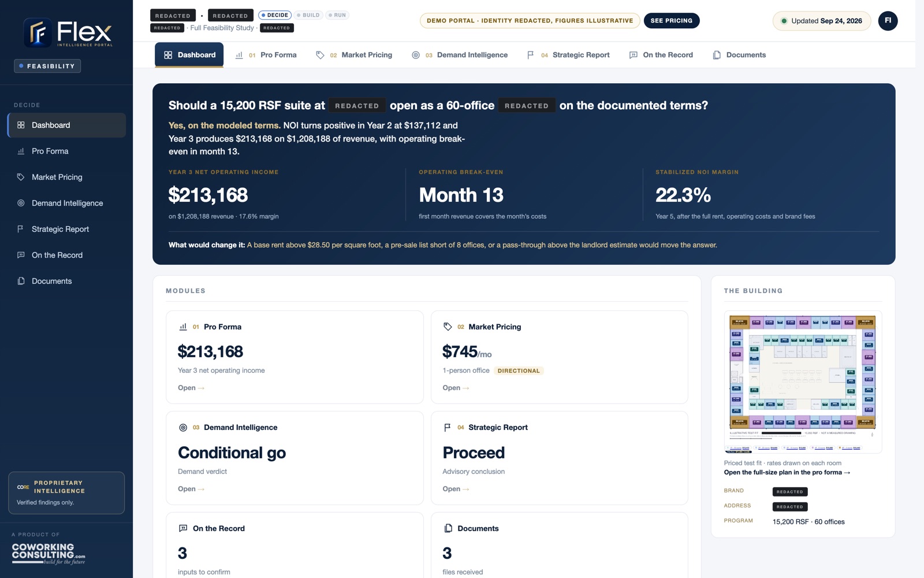This screenshot has width=924, height=578.
Task: Click the Proprietary Intelligence sidebar card
Action: (66, 493)
